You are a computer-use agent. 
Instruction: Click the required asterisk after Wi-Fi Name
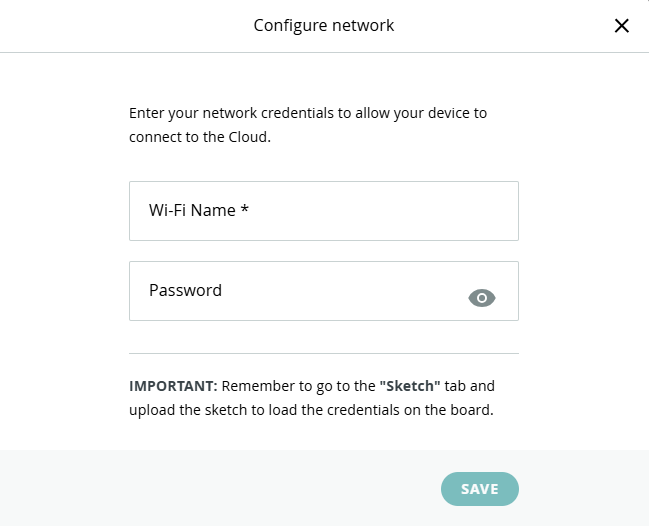tap(244, 210)
